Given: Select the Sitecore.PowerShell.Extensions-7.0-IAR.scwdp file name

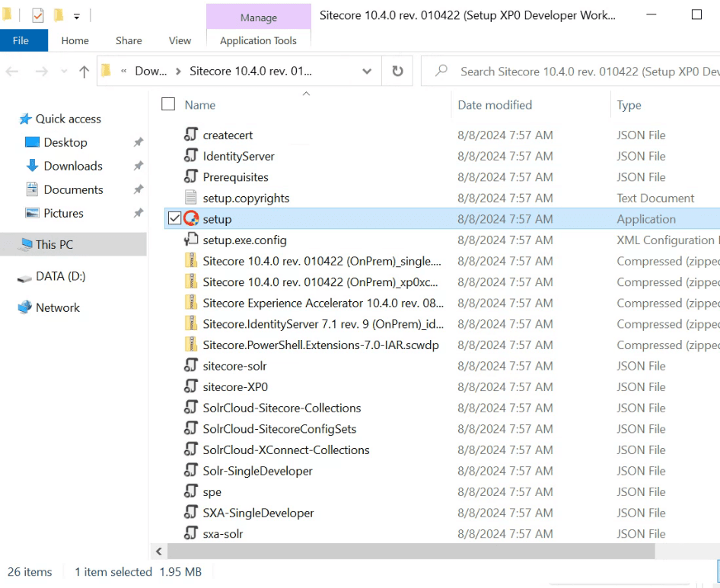Looking at the screenshot, I should tap(321, 345).
